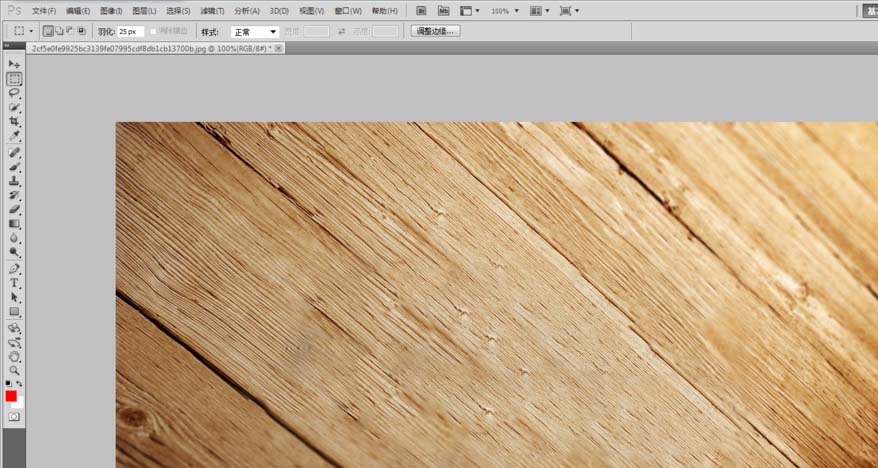The height and width of the screenshot is (468, 878).
Task: Select the Zoom magnifier tool
Action: (14, 369)
